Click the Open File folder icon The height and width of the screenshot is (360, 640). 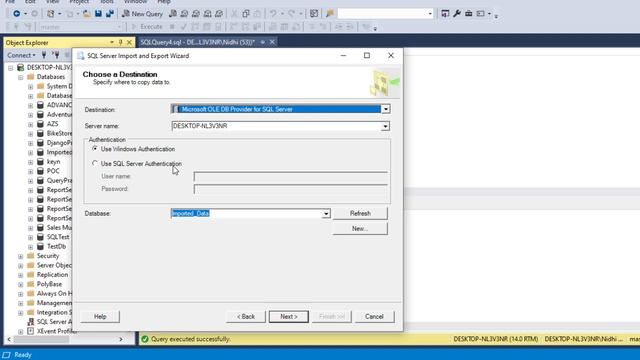87,13
